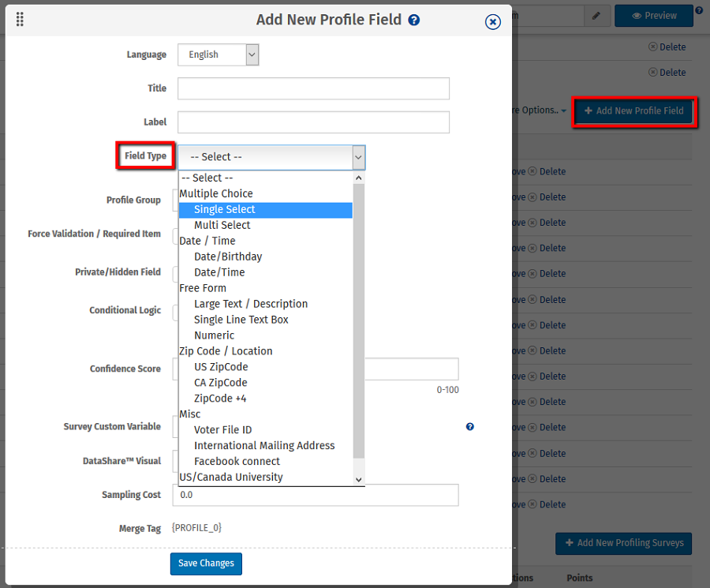Open the Language dropdown showing English
Screen dimensions: 710x588
pyautogui.click(x=219, y=54)
